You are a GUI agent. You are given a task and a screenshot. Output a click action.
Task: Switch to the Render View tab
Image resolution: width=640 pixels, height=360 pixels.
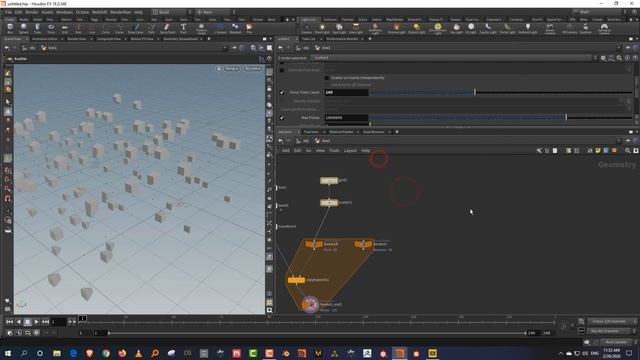pos(76,39)
